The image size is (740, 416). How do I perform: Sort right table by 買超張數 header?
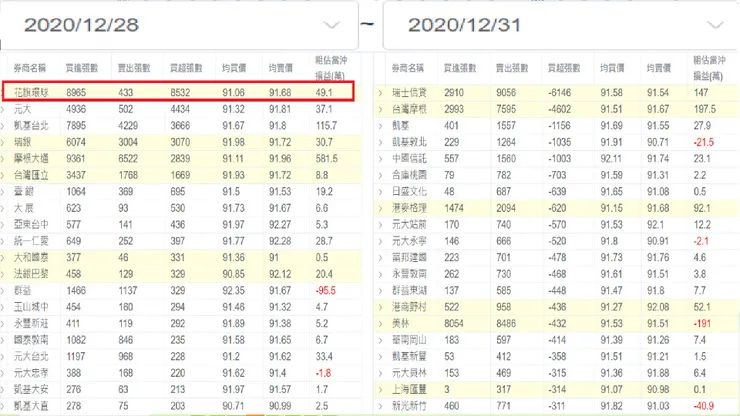[x=564, y=68]
